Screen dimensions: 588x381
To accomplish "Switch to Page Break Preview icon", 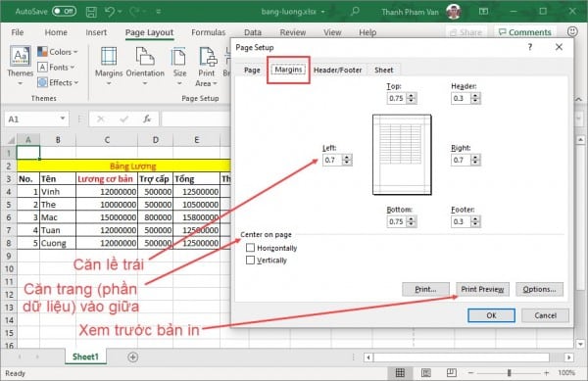I will click(x=452, y=372).
